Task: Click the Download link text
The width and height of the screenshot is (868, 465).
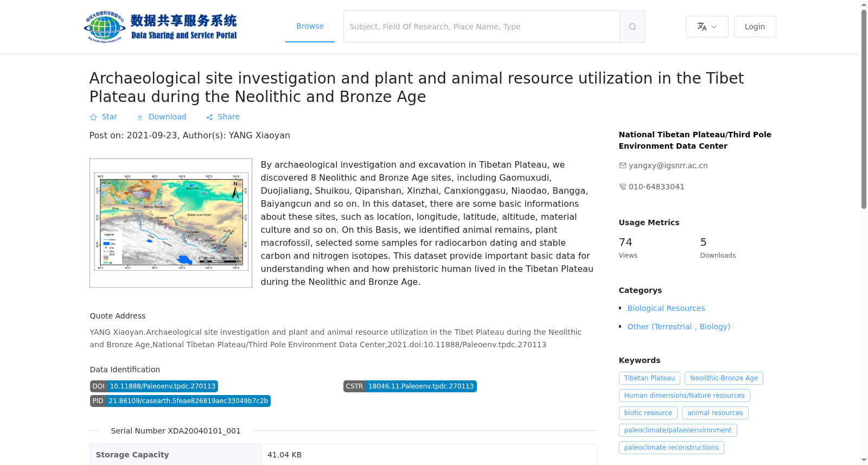Action: click(167, 117)
